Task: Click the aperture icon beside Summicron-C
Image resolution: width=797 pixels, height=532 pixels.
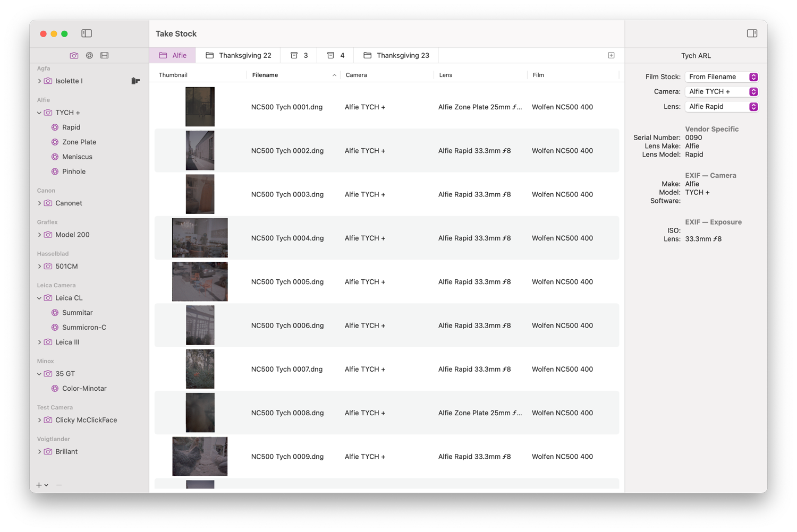Action: [x=55, y=327]
